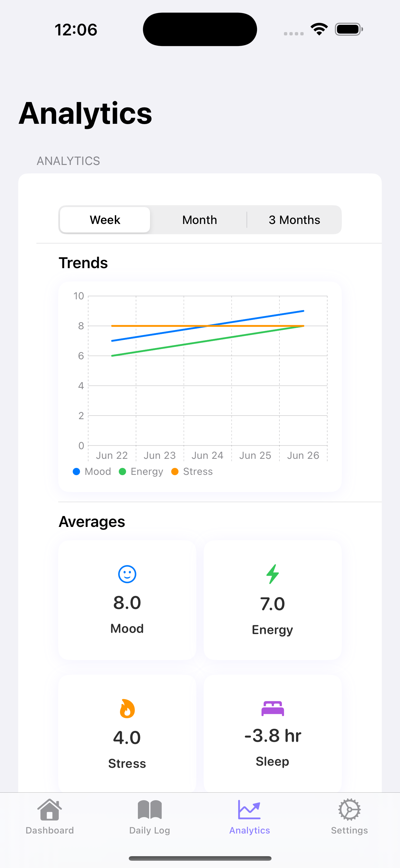Tap the orange Stress legend dot

click(175, 472)
